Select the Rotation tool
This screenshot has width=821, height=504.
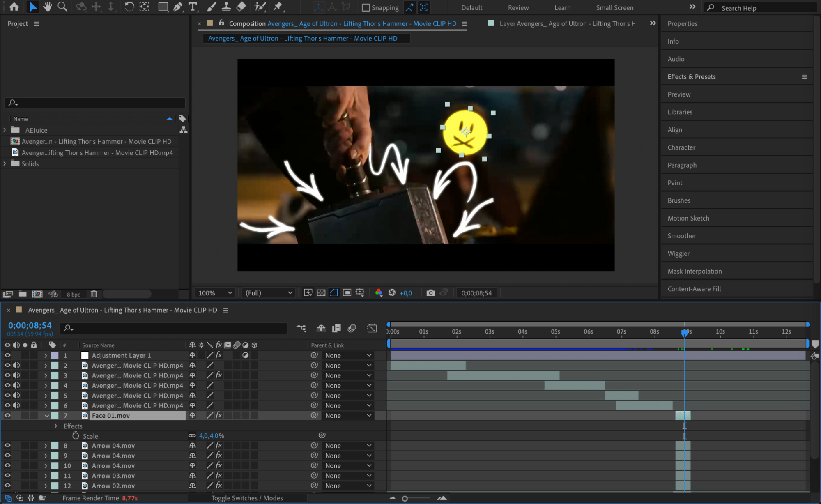click(129, 7)
